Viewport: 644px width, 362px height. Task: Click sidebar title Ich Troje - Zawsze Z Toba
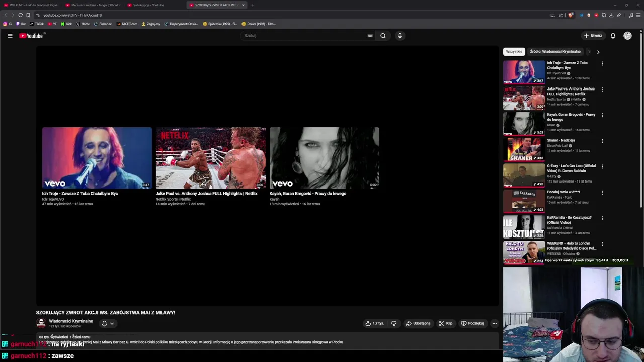[x=567, y=65]
